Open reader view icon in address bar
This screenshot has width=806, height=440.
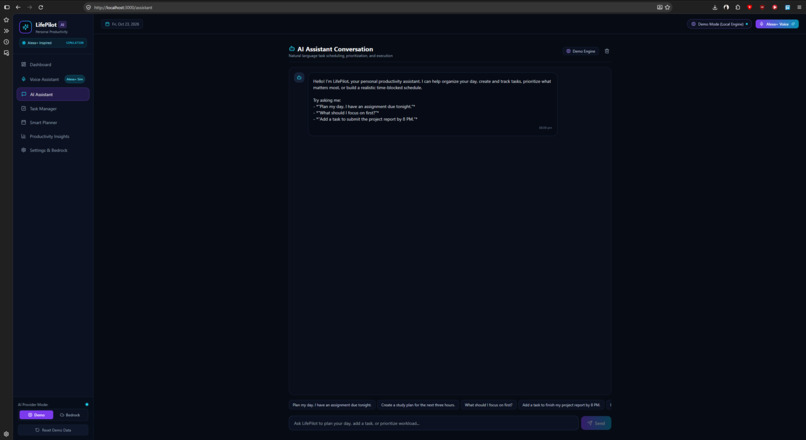[660, 7]
